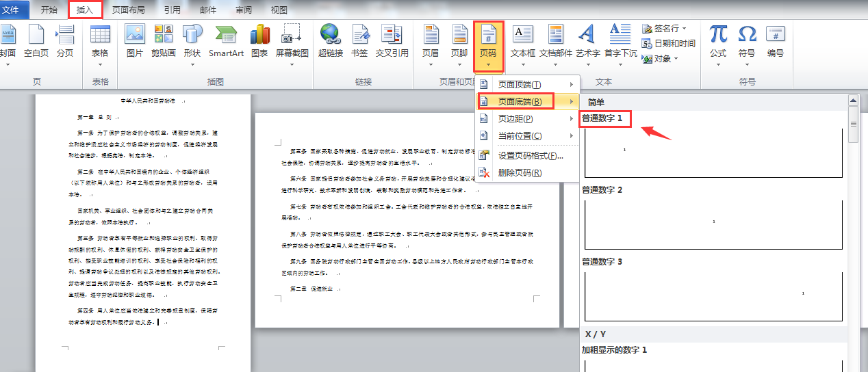Insert a text box (文本框)
This screenshot has height=372, width=868.
tap(523, 45)
